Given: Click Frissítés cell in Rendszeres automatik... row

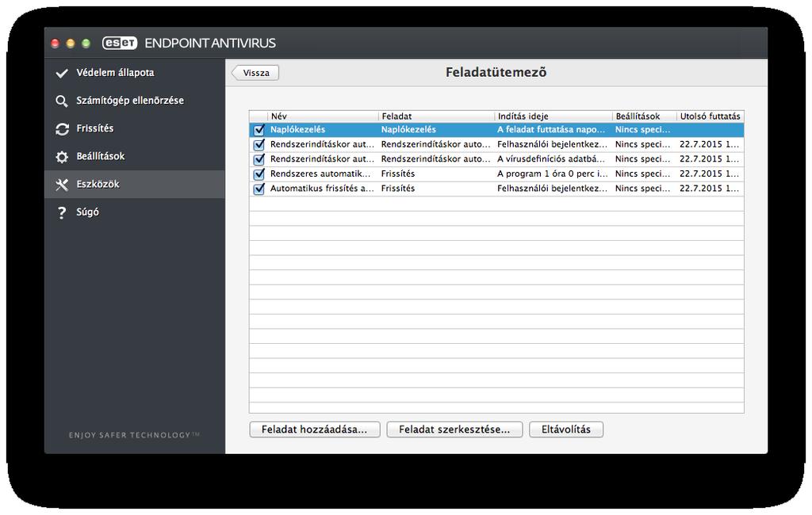Looking at the screenshot, I should tap(398, 174).
